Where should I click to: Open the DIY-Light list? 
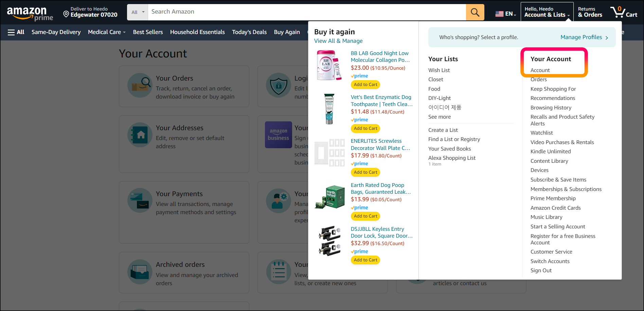(440, 98)
